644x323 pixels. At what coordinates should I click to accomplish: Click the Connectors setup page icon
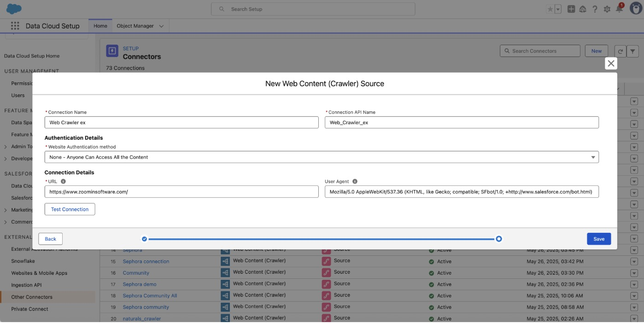tap(112, 51)
